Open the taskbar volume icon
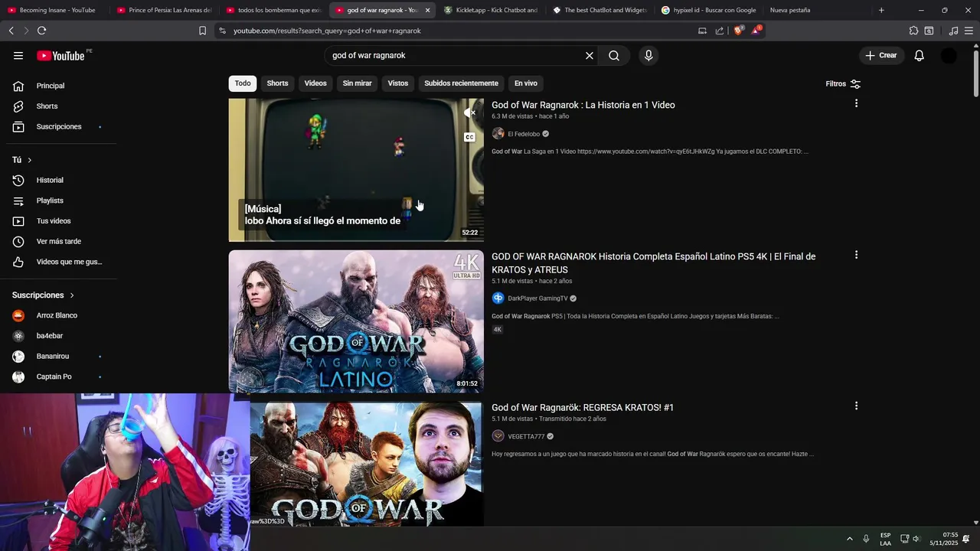The width and height of the screenshot is (980, 551). pyautogui.click(x=916, y=539)
